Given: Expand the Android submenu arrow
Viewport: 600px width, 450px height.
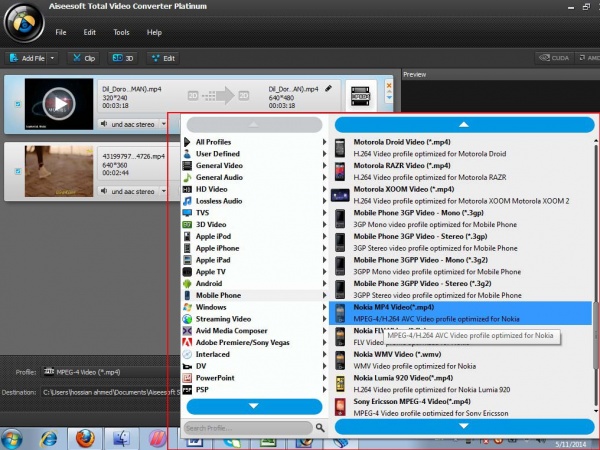Looking at the screenshot, I should pos(324,284).
